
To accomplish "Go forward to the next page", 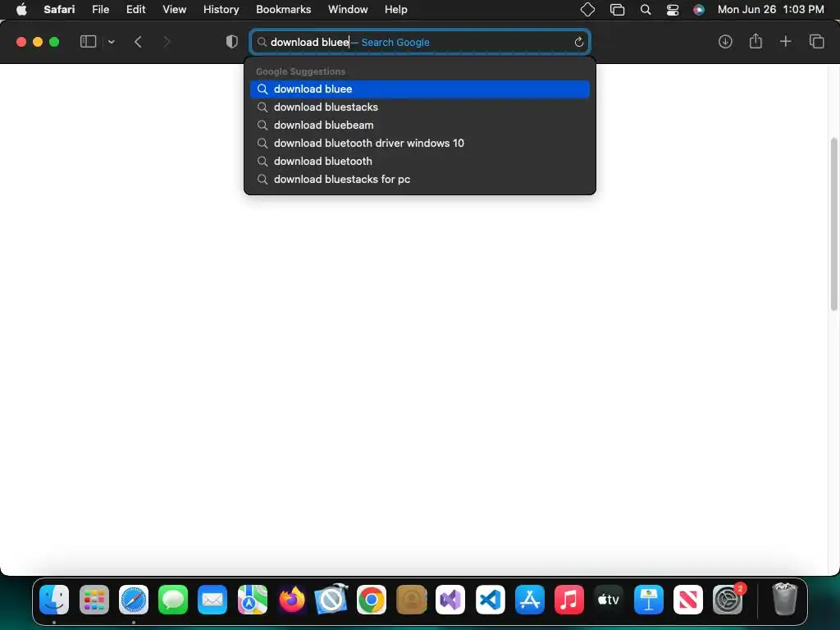I will [x=167, y=42].
